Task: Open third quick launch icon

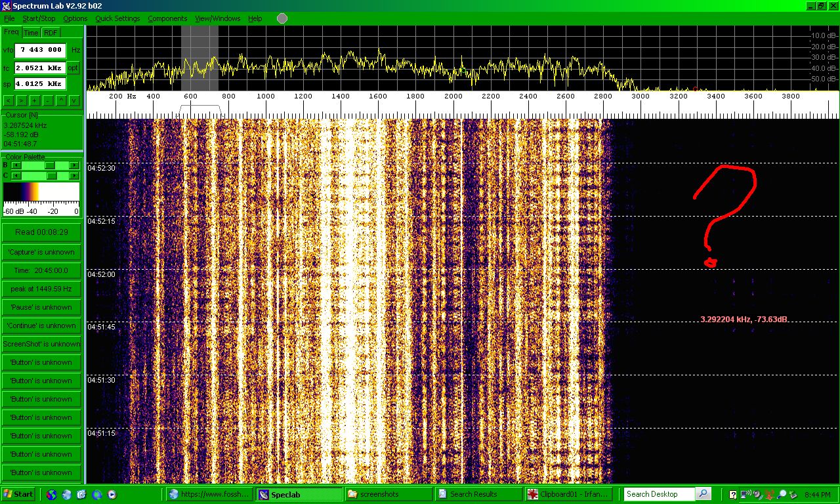Action: click(81, 494)
